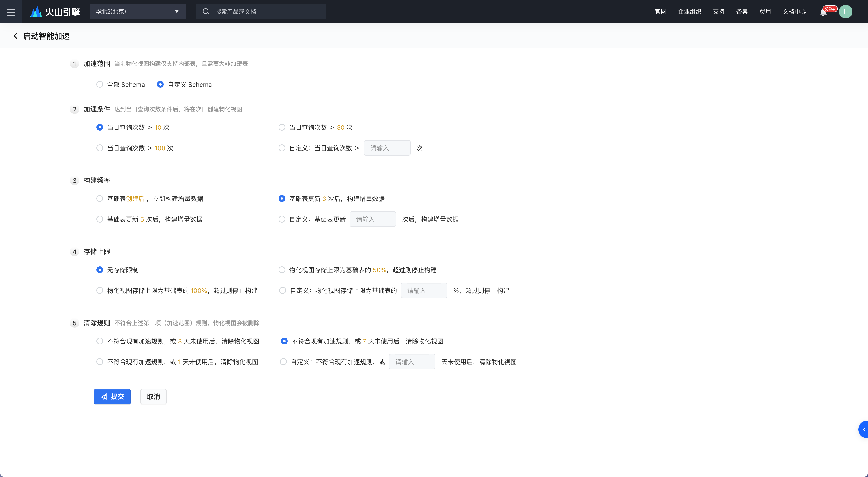Click the 取消 cancel button

(153, 396)
